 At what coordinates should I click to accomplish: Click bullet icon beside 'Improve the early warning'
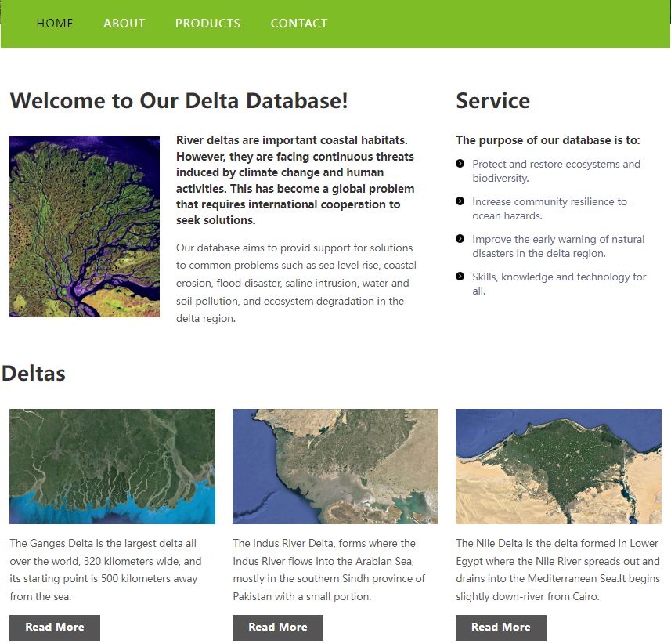click(x=460, y=239)
